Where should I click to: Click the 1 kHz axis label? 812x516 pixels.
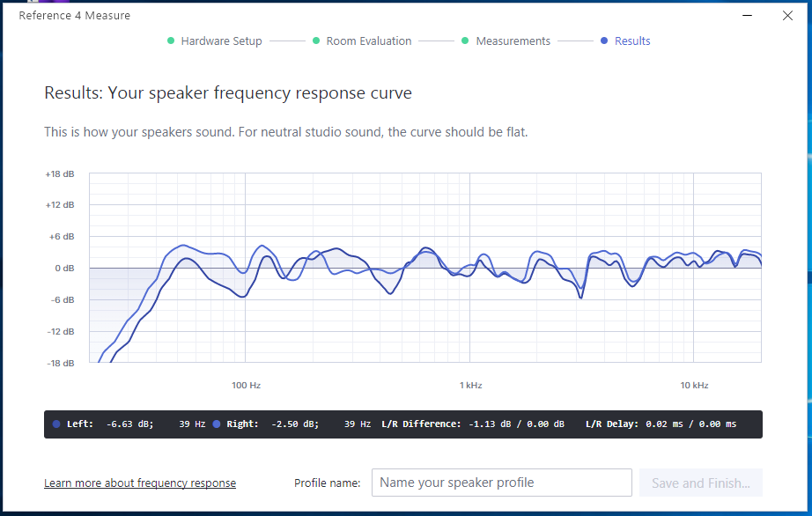(471, 385)
